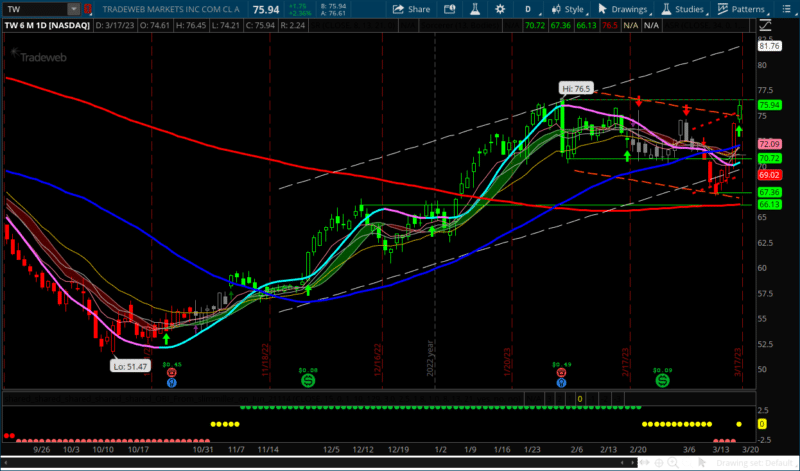Click the H: 76.45 high value in header
800x471 pixels.
coord(190,25)
